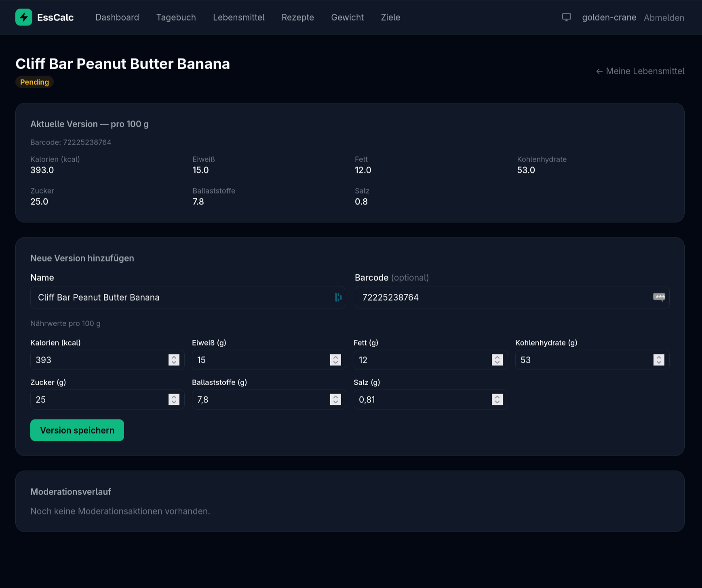Focus the Eiweiß (g) input
Screen dimensions: 702x588
[269, 360]
